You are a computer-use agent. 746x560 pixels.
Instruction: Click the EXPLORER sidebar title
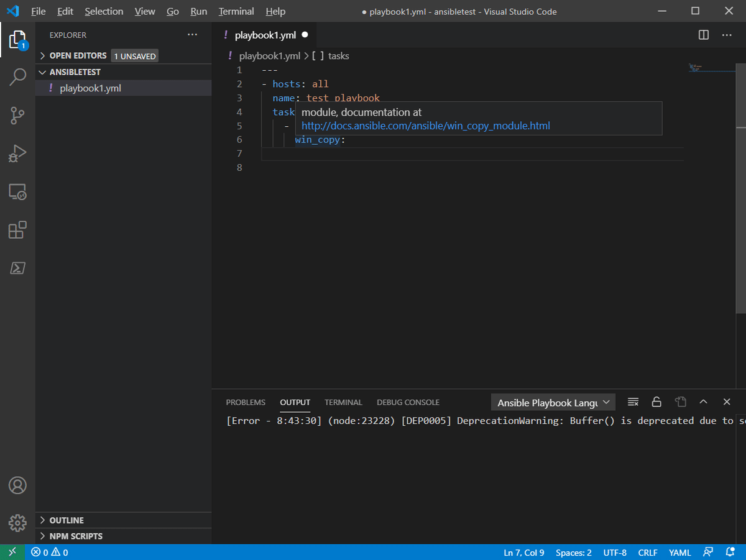pos(68,35)
